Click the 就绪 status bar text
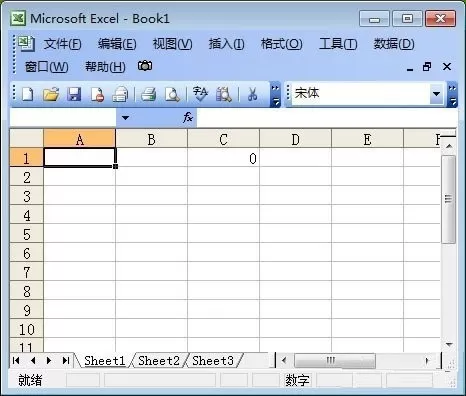The width and height of the screenshot is (466, 396). click(x=30, y=380)
